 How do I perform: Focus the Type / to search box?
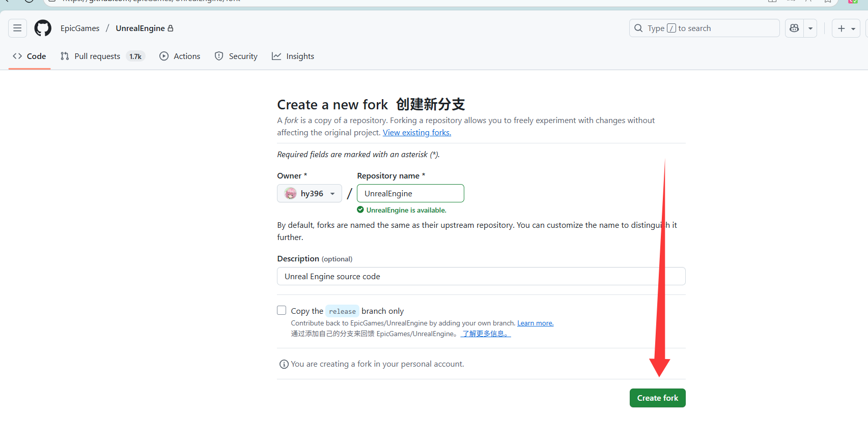pyautogui.click(x=705, y=28)
